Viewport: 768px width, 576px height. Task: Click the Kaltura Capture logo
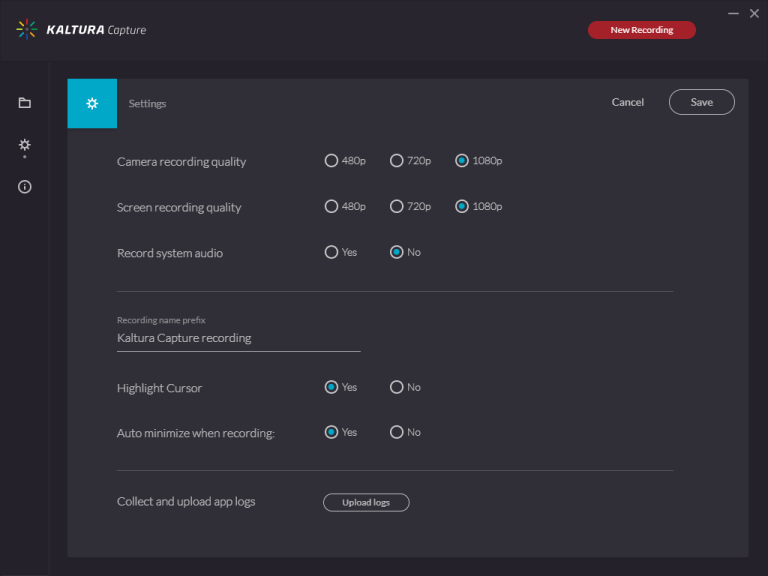81,30
